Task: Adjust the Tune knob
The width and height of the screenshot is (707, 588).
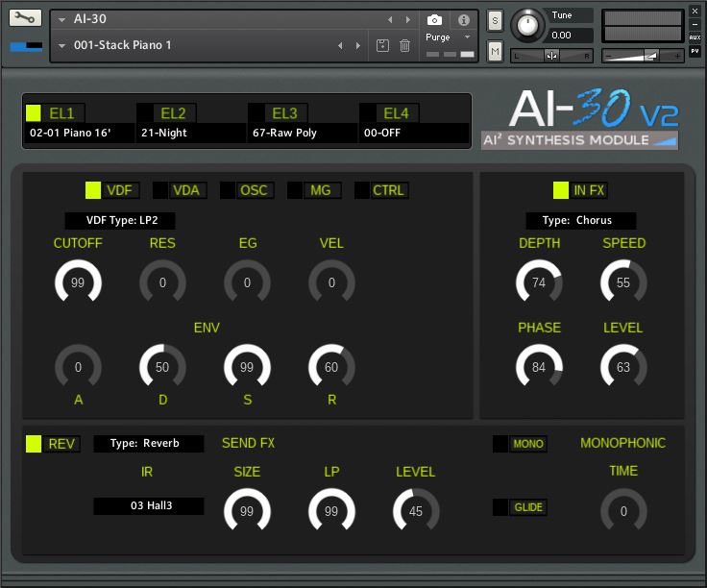Action: tap(526, 25)
